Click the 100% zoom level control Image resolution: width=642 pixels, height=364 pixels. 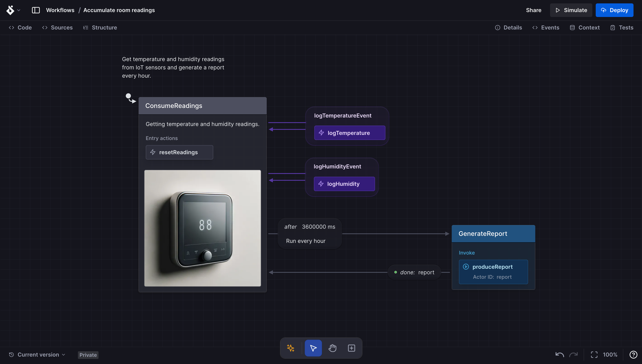pyautogui.click(x=611, y=354)
